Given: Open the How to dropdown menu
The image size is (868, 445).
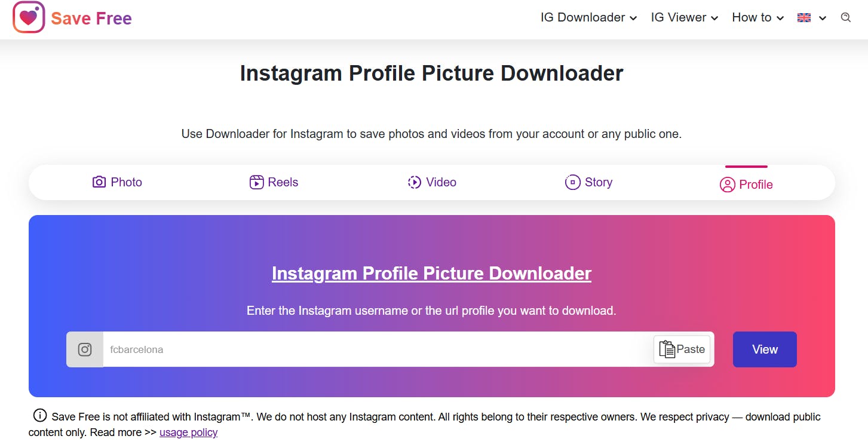Looking at the screenshot, I should 757,18.
